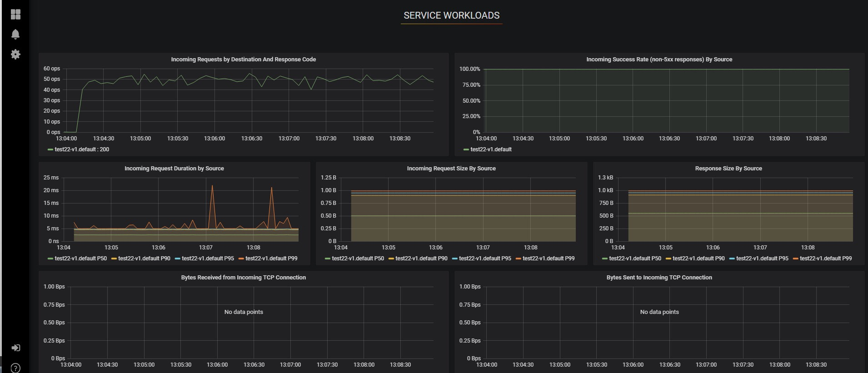
Task: Expand the SERVICE WORKLOADS row header
Action: [x=451, y=15]
